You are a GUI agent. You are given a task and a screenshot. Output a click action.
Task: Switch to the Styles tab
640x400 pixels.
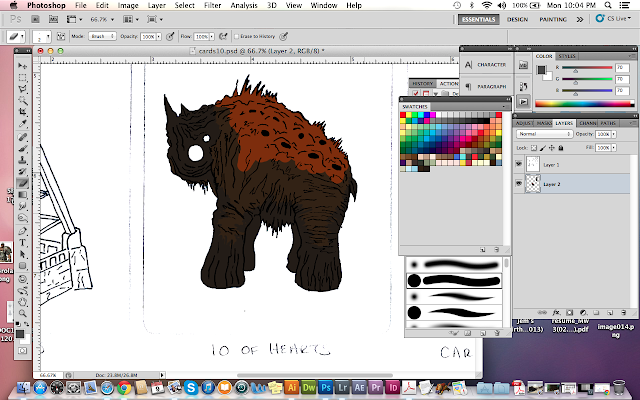[x=567, y=56]
